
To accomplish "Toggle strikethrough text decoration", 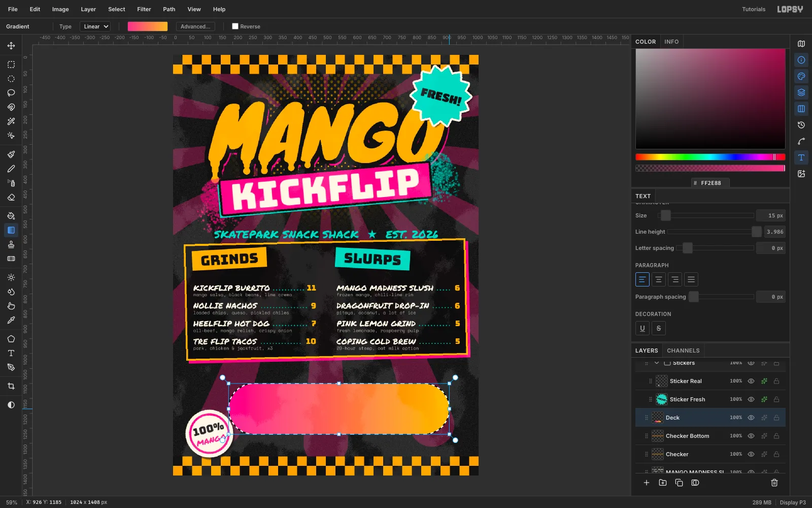I will point(659,328).
